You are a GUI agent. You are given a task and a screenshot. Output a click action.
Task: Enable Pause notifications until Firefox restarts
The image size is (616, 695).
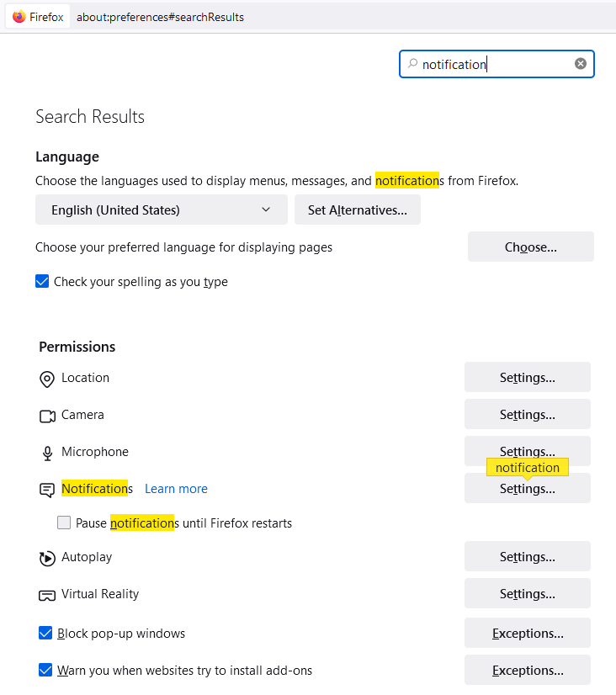(64, 523)
